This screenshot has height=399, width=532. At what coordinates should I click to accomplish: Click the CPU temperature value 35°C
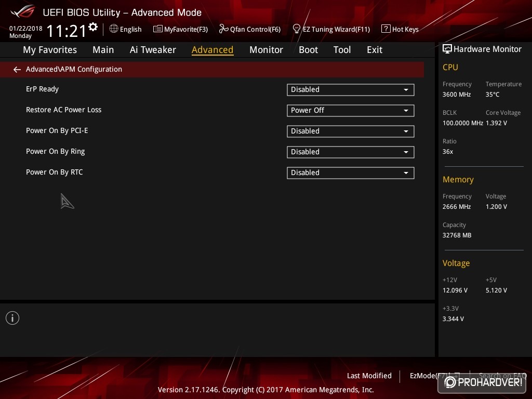493,95
